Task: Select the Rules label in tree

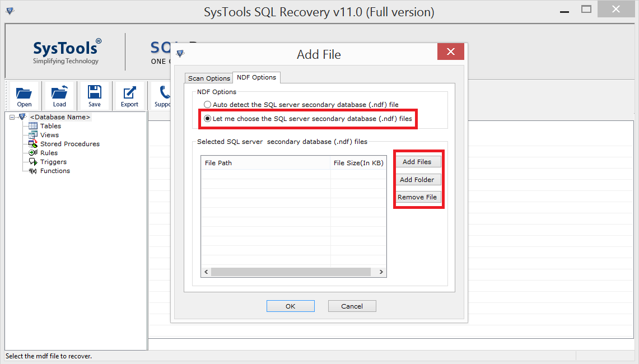Action: (49, 153)
